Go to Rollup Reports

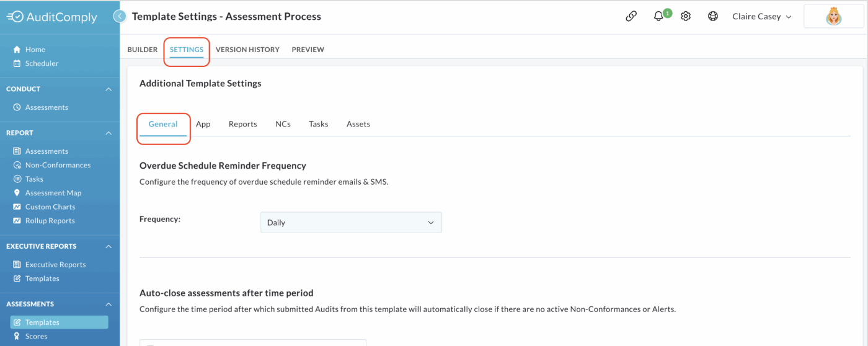(x=50, y=221)
